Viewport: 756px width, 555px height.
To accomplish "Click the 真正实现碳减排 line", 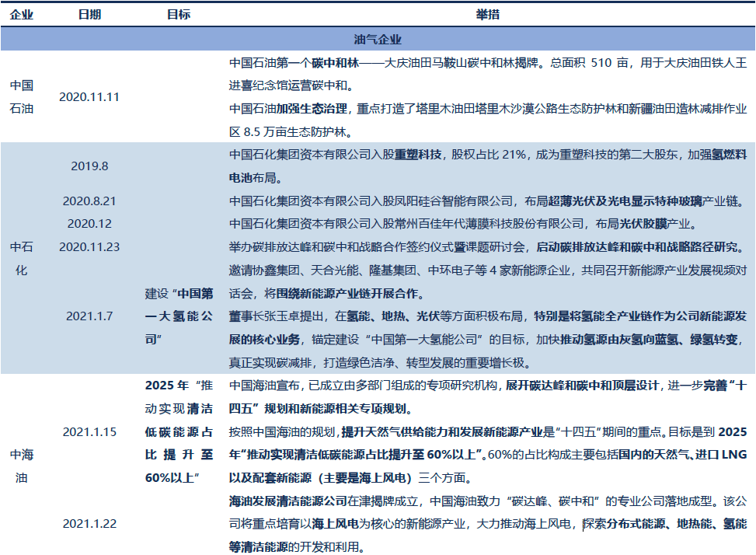I will [380, 362].
